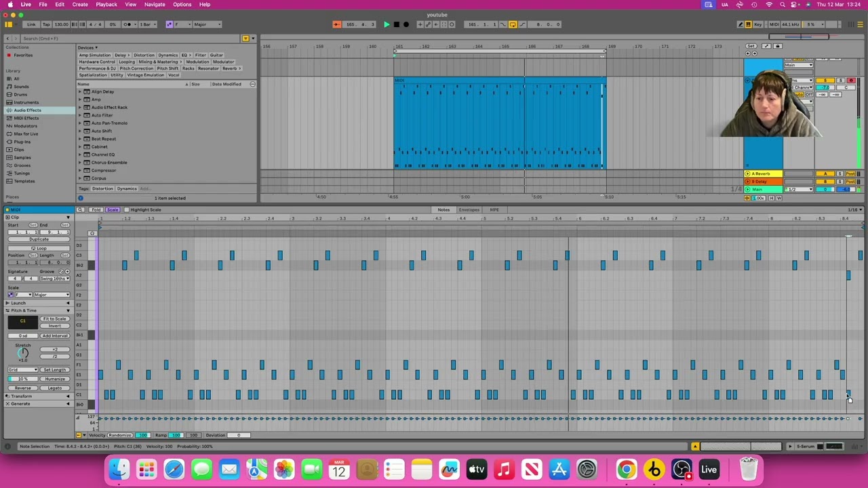Open Google Chrome from the Dock

pyautogui.click(x=626, y=469)
